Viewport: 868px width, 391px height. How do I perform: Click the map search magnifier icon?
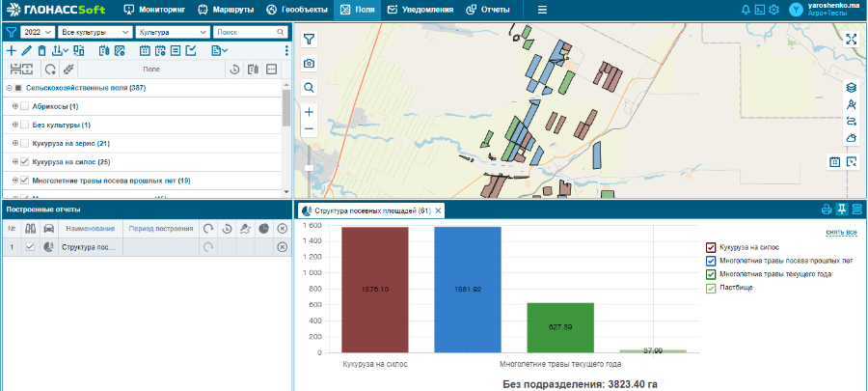[x=309, y=88]
